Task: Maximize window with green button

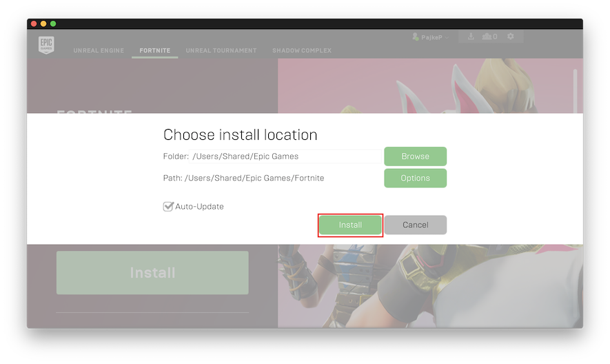Action: point(53,23)
